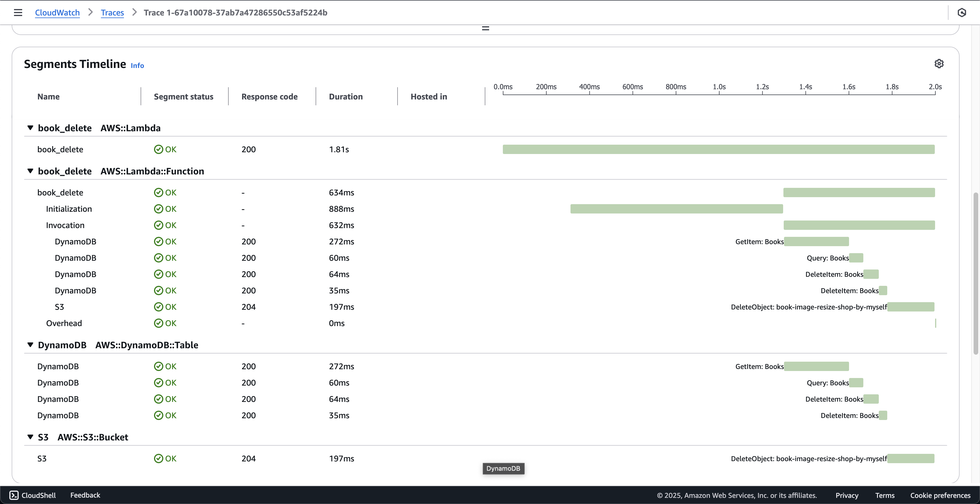Click the hamburger menu icon top left
This screenshot has width=980, height=504.
point(17,12)
